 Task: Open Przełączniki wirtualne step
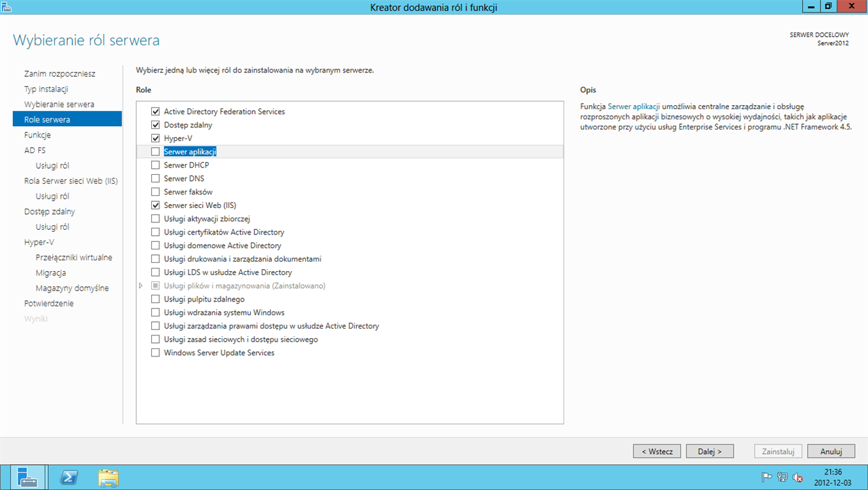click(x=74, y=258)
